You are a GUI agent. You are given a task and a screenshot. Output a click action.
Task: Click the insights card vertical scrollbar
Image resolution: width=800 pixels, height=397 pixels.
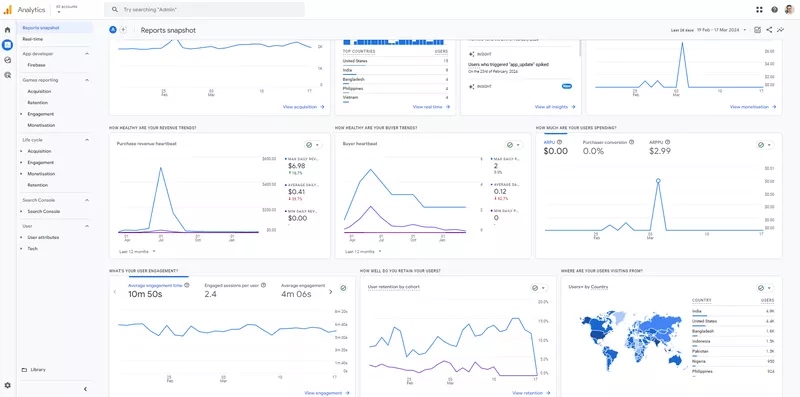tap(580, 47)
